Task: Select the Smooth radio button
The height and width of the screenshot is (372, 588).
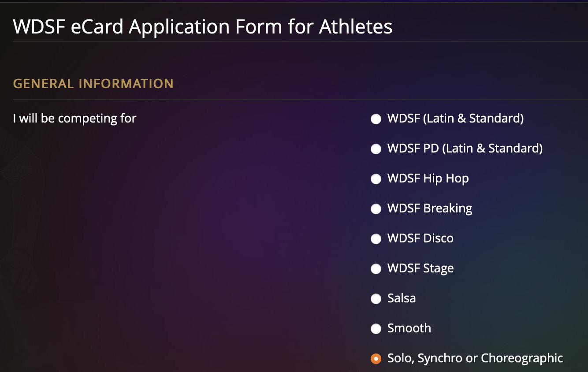Action: (376, 329)
